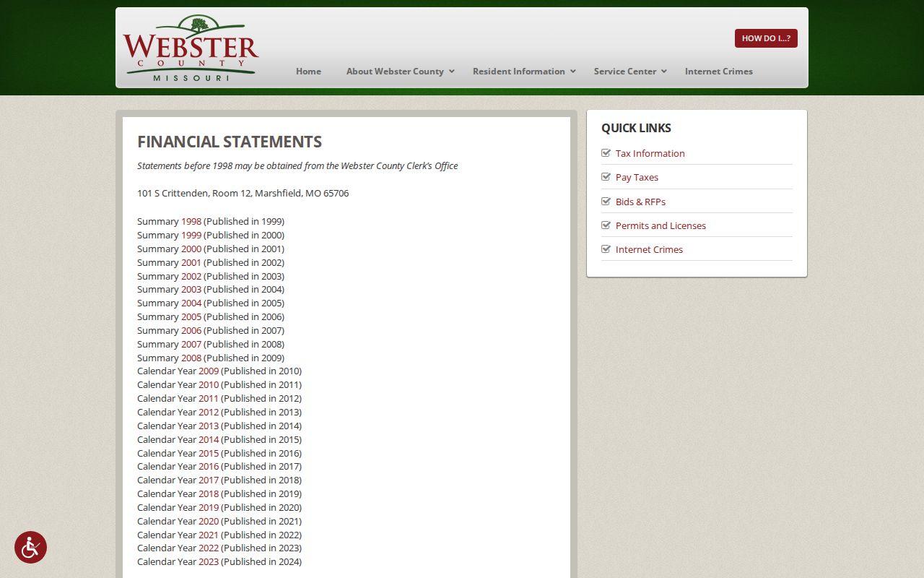Viewport: 924px width, 578px height.
Task: Open the 2000 summary statement
Action: (x=191, y=249)
